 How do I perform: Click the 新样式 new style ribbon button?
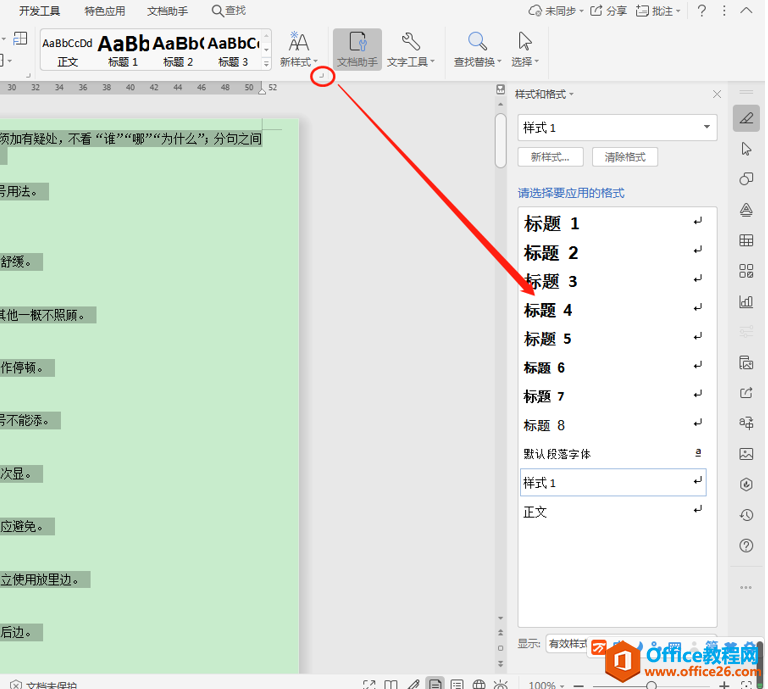(x=298, y=49)
